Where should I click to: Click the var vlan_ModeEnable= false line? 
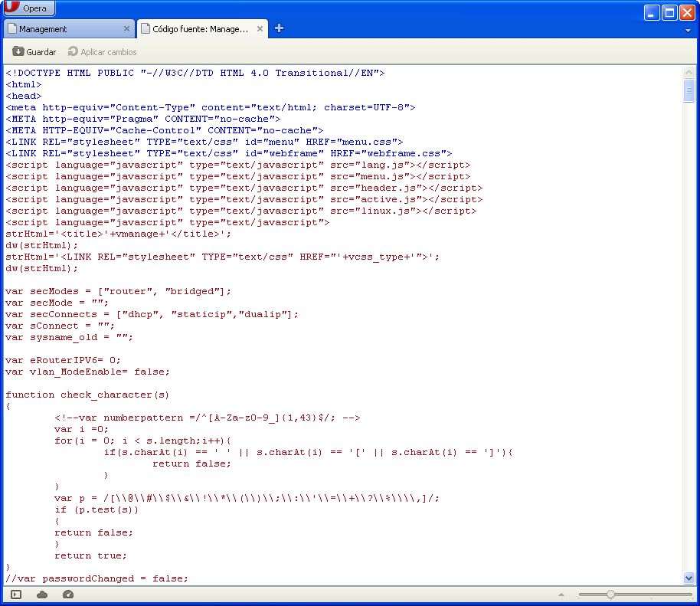tap(87, 372)
